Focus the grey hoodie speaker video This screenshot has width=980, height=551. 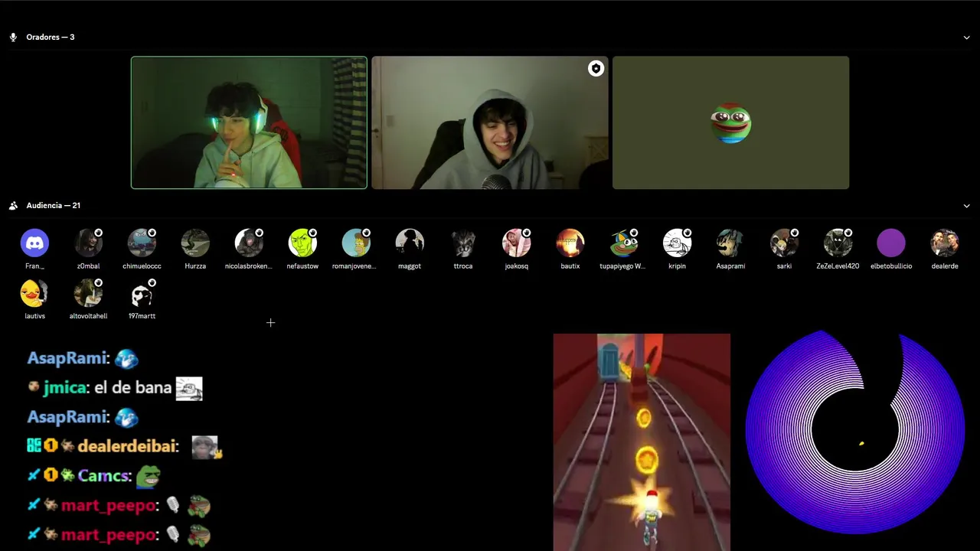[x=490, y=122]
